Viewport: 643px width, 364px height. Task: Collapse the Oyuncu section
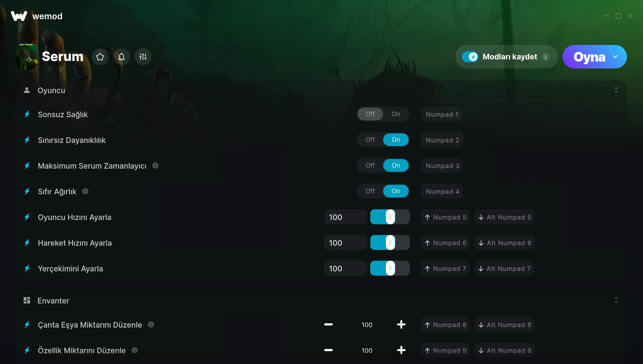(x=616, y=90)
